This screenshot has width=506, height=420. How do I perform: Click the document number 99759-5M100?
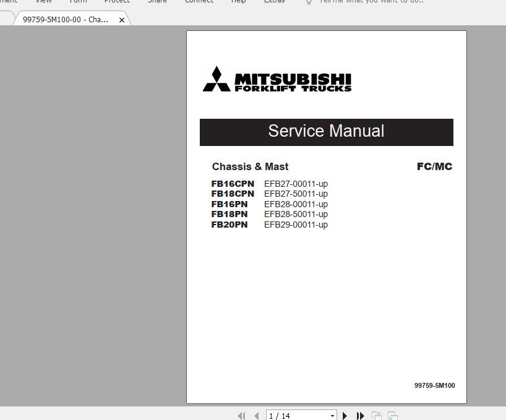coord(435,385)
